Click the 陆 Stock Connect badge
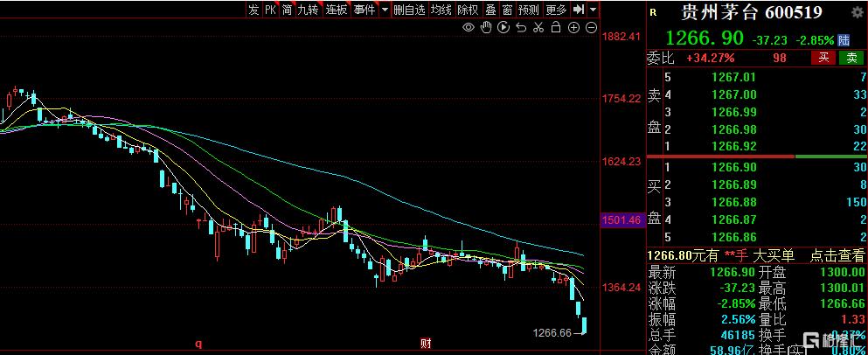The image size is (868, 355). [844, 40]
